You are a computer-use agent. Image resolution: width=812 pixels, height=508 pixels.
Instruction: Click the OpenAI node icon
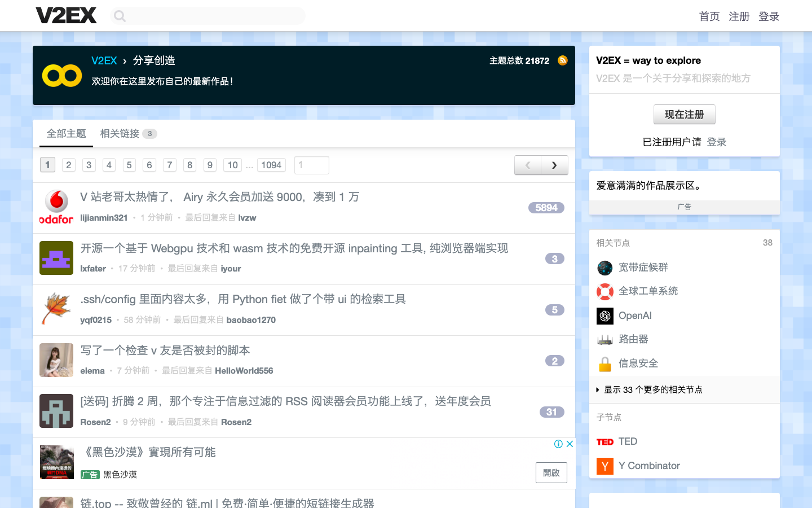tap(604, 316)
